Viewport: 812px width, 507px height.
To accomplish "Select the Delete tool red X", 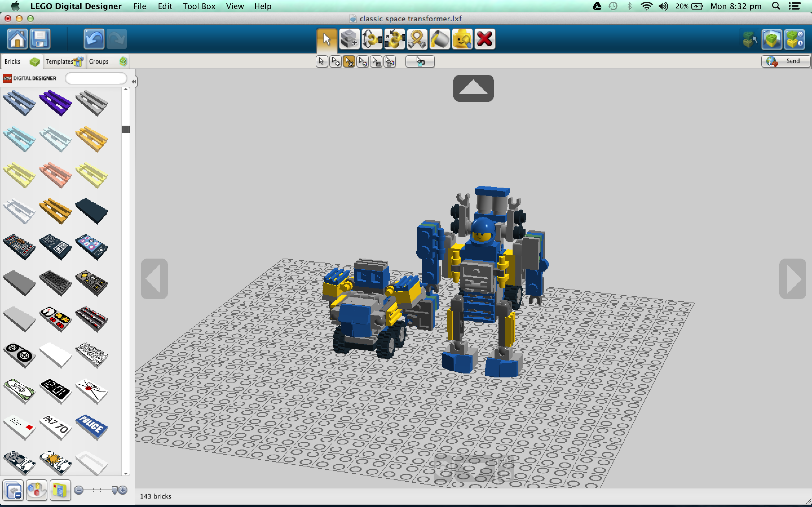I will (485, 39).
